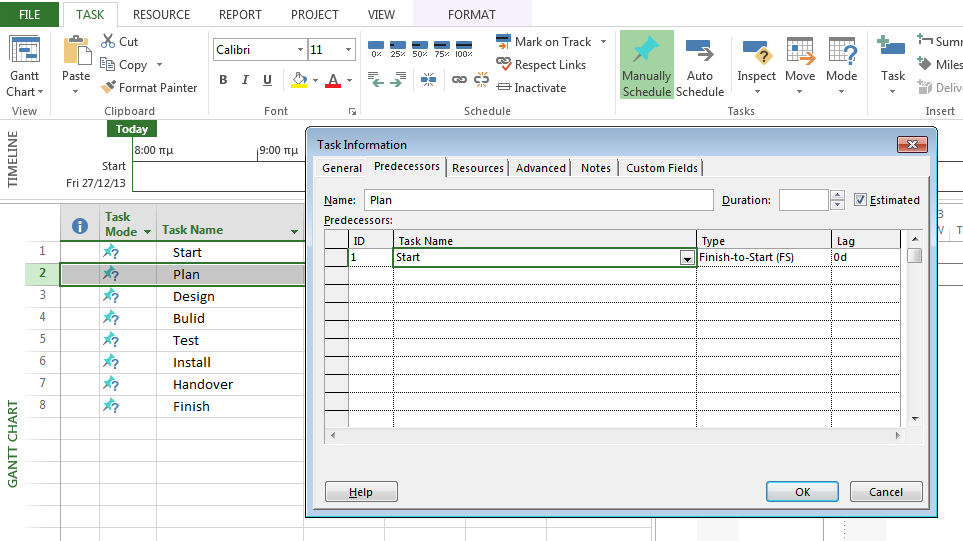Screen dimensions: 963x541
Task: Switch to the PROJECT ribbon tab
Action: [314, 14]
